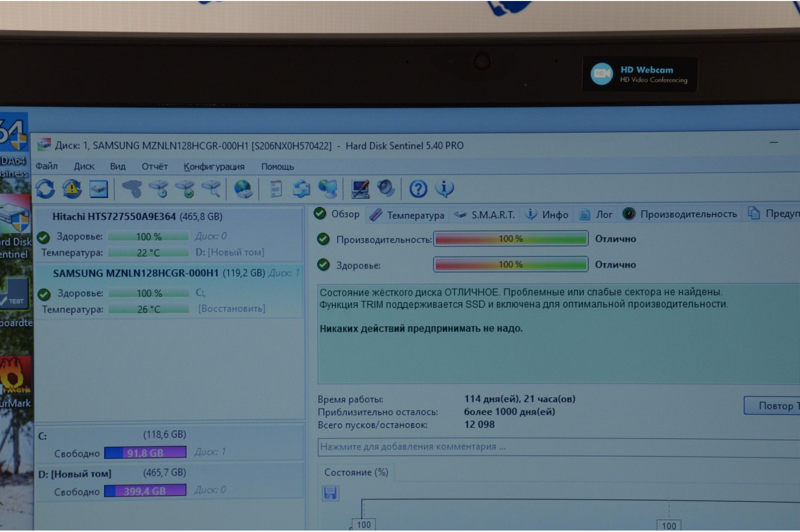Click the floppy save icon under Состояние
800x532 pixels.
pos(330,493)
